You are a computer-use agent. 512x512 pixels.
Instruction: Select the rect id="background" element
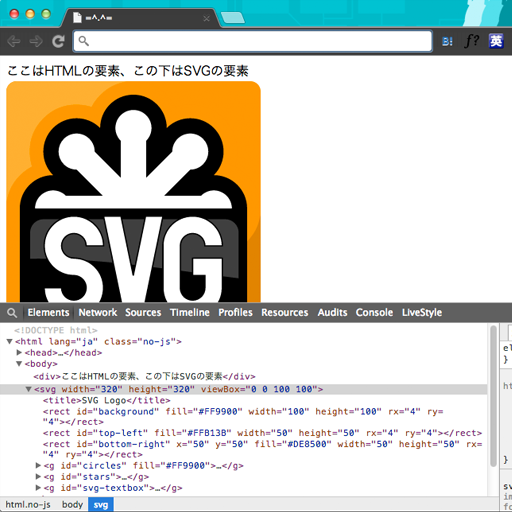pyautogui.click(x=243, y=417)
